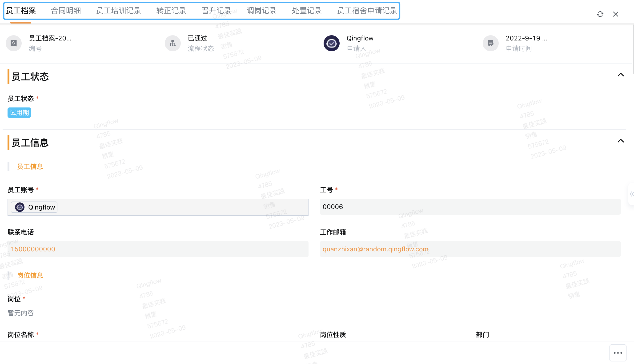Viewport: 634px width, 364px height.
Task: Click the workflow status icon
Action: click(173, 43)
